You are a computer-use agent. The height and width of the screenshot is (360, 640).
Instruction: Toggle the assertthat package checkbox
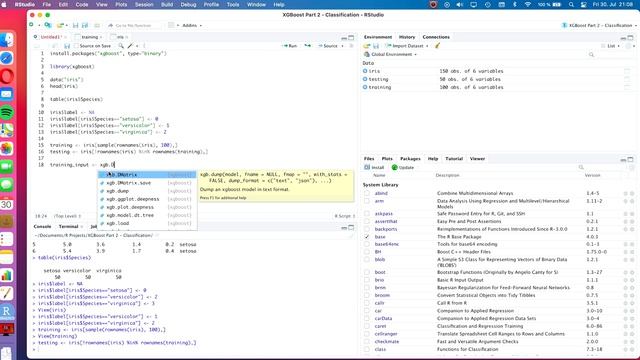point(367,221)
